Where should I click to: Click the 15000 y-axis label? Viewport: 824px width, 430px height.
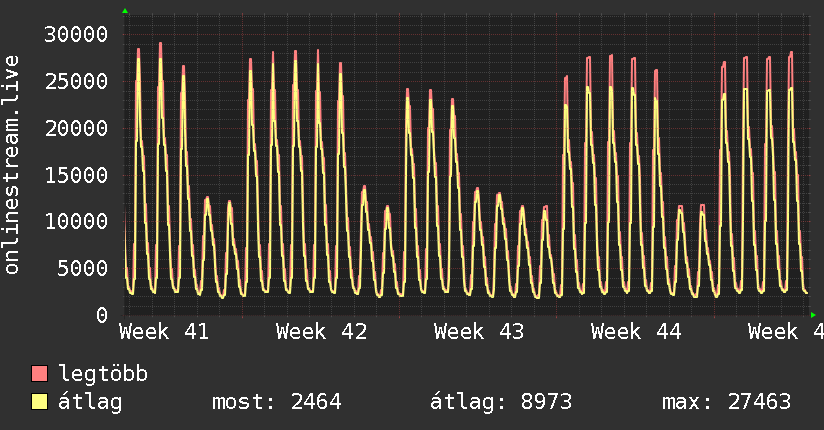click(76, 175)
